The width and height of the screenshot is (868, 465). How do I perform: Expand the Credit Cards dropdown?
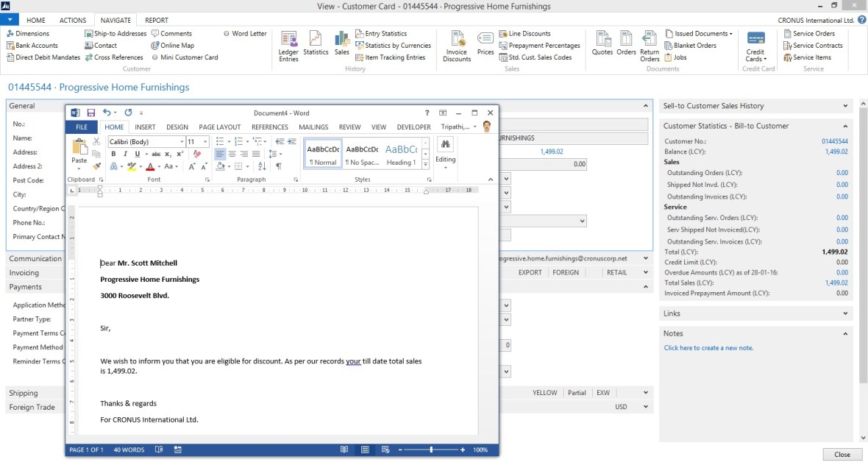pos(755,46)
